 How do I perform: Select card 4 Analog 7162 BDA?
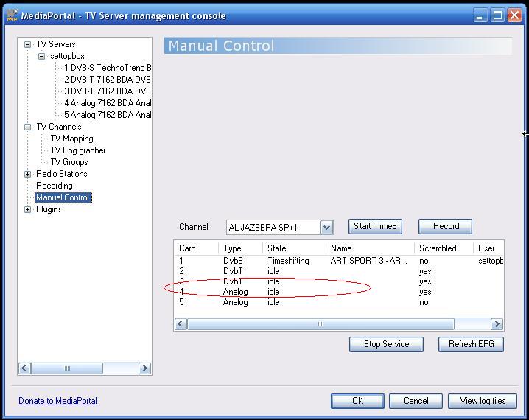(108, 103)
